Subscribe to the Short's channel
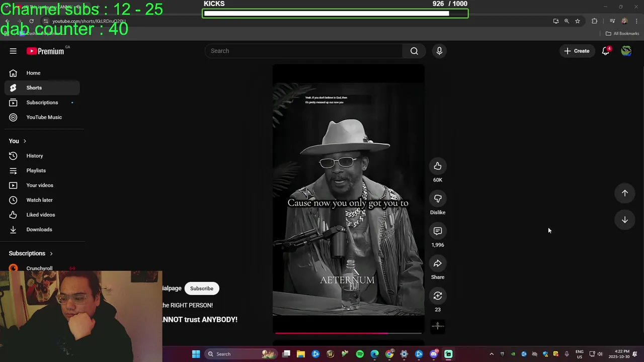 [x=202, y=289]
